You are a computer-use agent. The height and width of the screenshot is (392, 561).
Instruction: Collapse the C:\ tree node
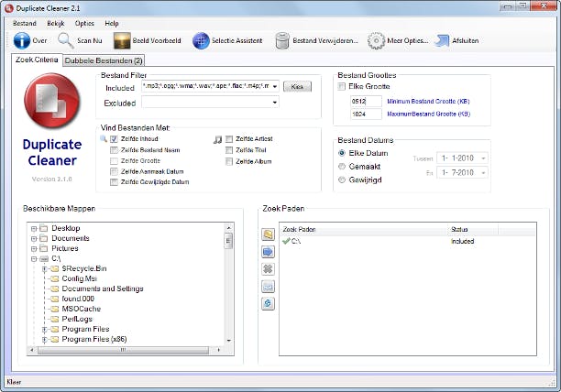click(34, 258)
